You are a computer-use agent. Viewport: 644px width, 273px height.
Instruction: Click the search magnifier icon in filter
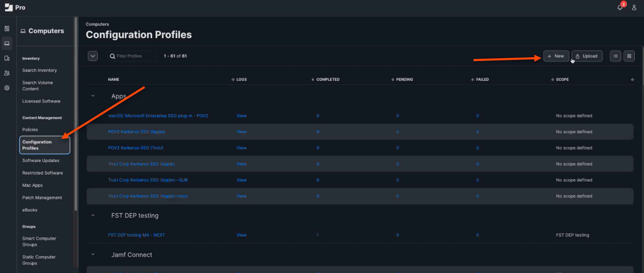pos(112,56)
